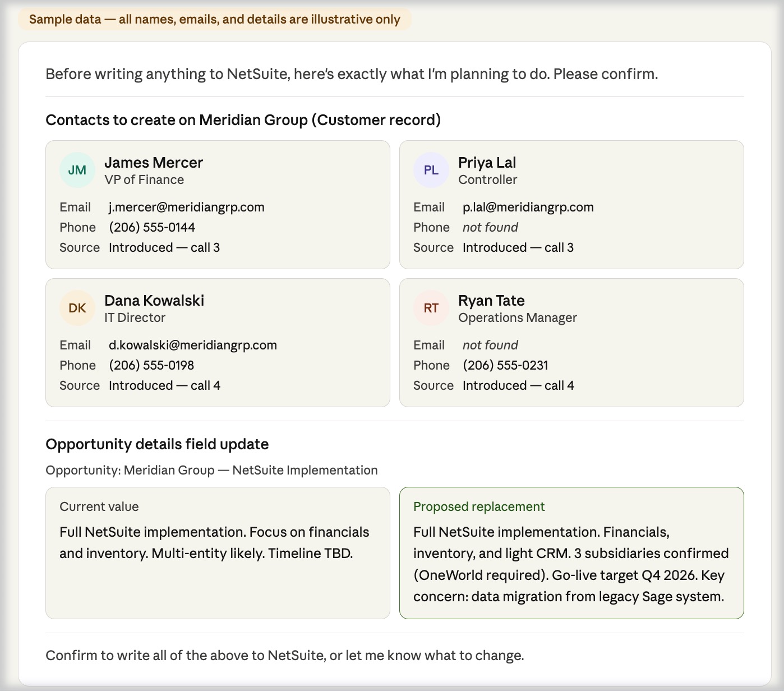This screenshot has height=691, width=784.
Task: Click email j.mercer@meridiangrp.com
Action: (x=187, y=207)
